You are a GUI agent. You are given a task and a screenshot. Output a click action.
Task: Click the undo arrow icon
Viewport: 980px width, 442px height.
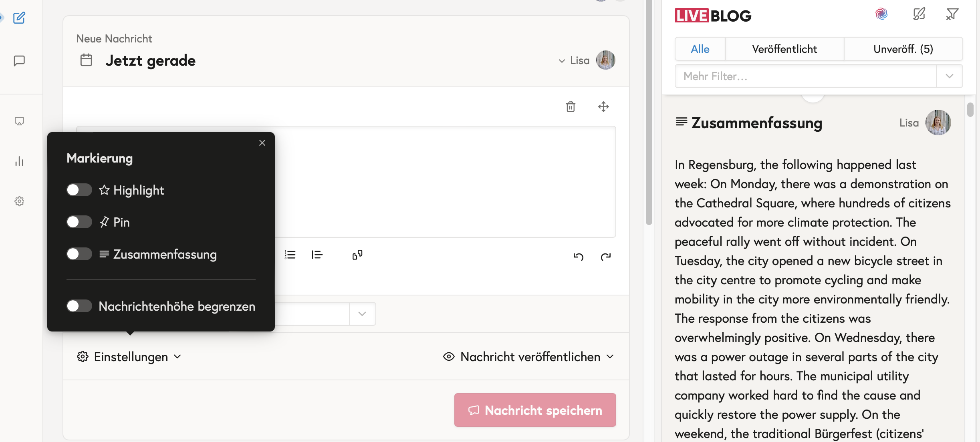tap(578, 256)
